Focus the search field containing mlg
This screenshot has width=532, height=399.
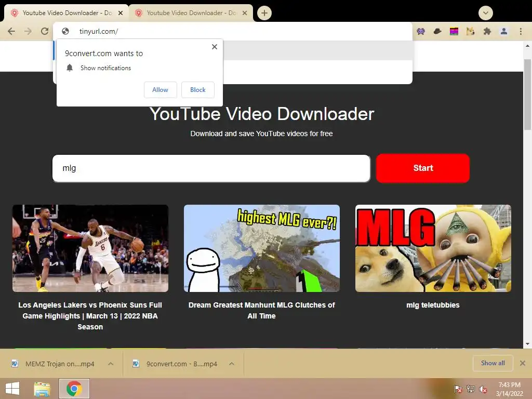click(x=211, y=168)
